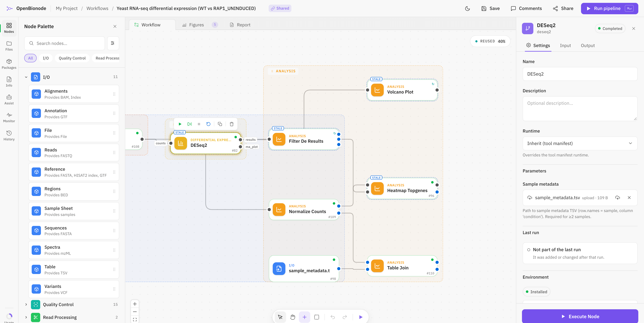Screen dimensions: 644x323
Task: Focus the Search nodes field
Action: [65, 43]
